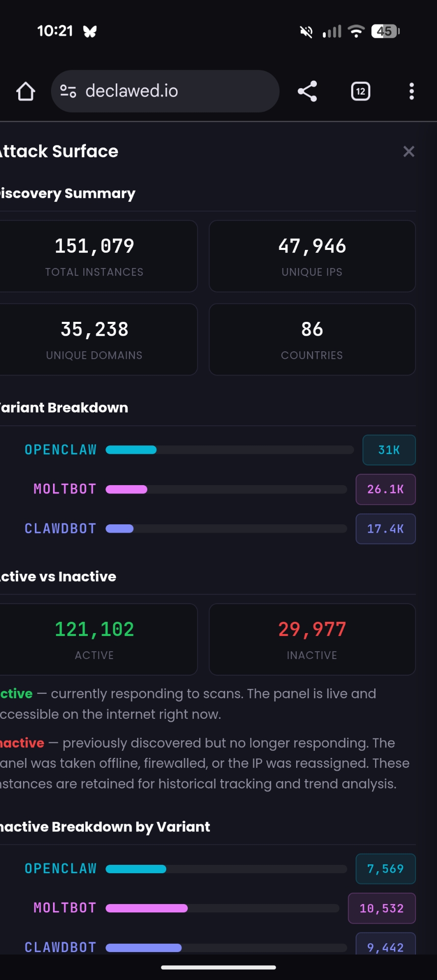
Task: Click the OpenClaw variant progress bar
Action: coord(230,450)
